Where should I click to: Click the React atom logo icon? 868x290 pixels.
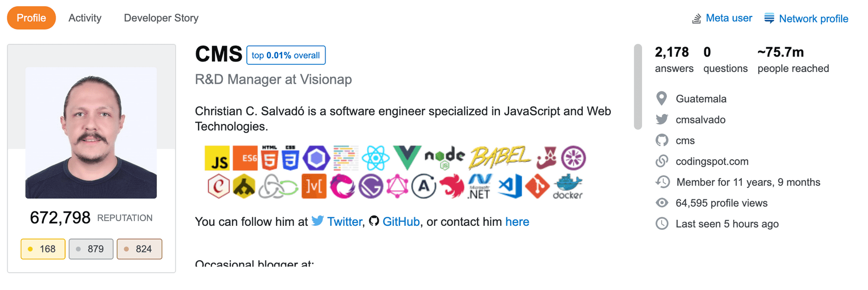[375, 158]
